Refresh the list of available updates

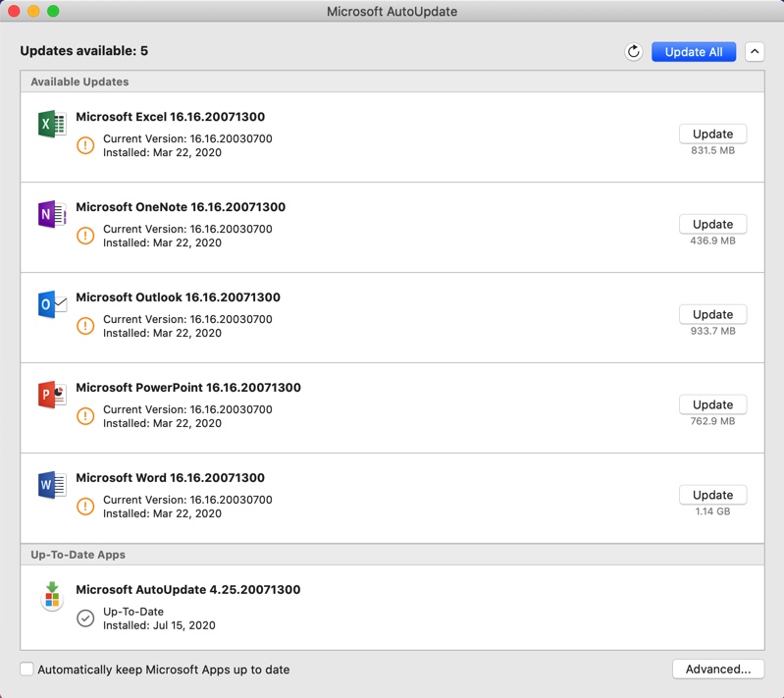click(634, 51)
